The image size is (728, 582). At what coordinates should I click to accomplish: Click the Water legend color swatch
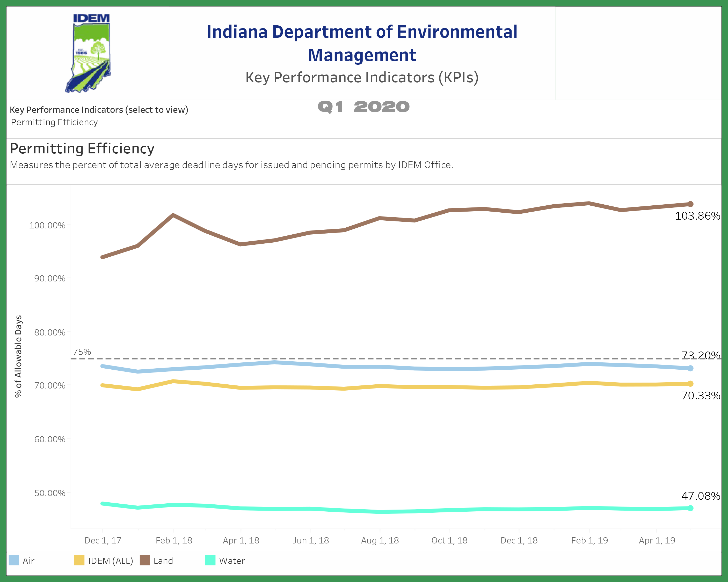(210, 560)
